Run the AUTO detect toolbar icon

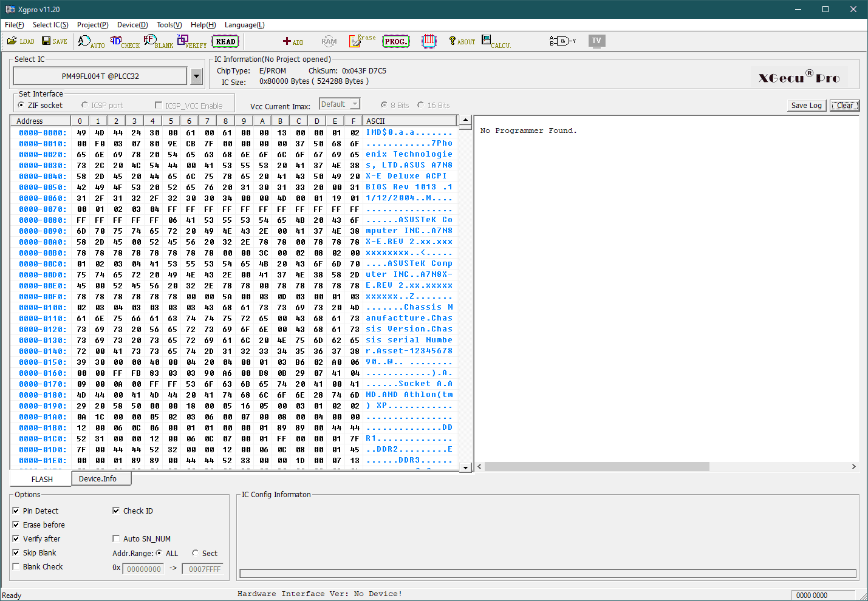point(91,41)
